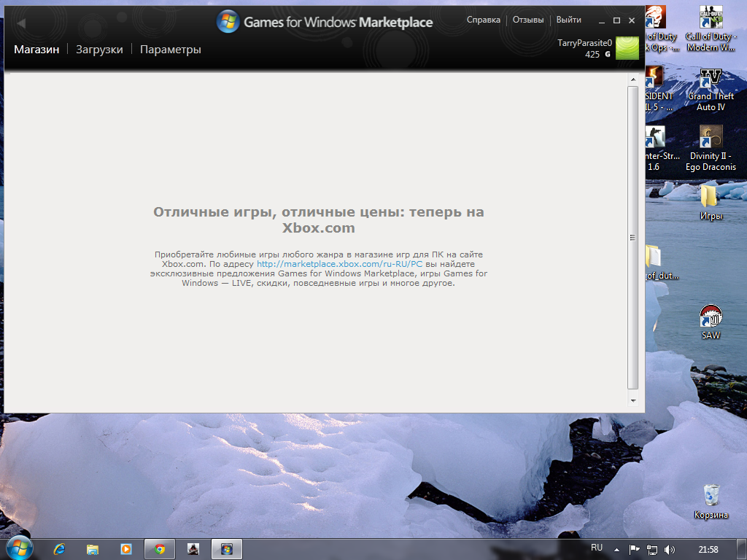This screenshot has width=747, height=560.
Task: Click the scrollbar down arrow in Marketplace
Action: [x=632, y=400]
